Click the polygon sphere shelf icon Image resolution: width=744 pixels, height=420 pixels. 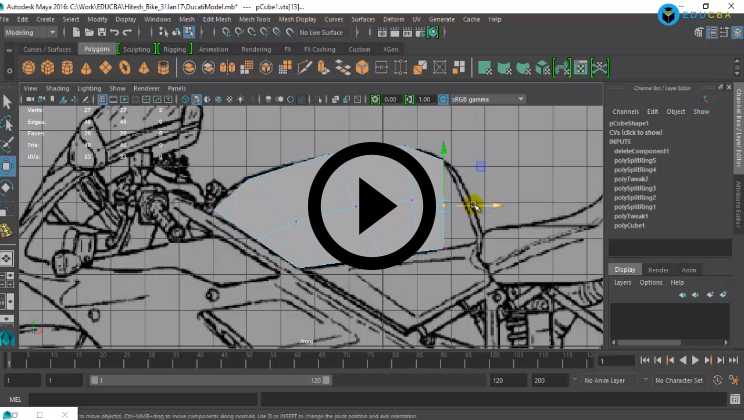[x=29, y=68]
